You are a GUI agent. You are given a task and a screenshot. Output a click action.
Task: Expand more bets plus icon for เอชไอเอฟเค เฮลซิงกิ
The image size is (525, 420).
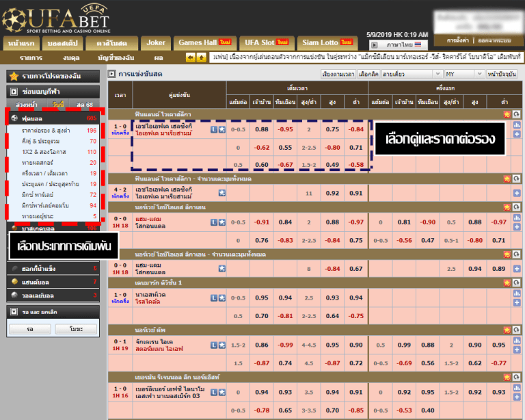[517, 134]
